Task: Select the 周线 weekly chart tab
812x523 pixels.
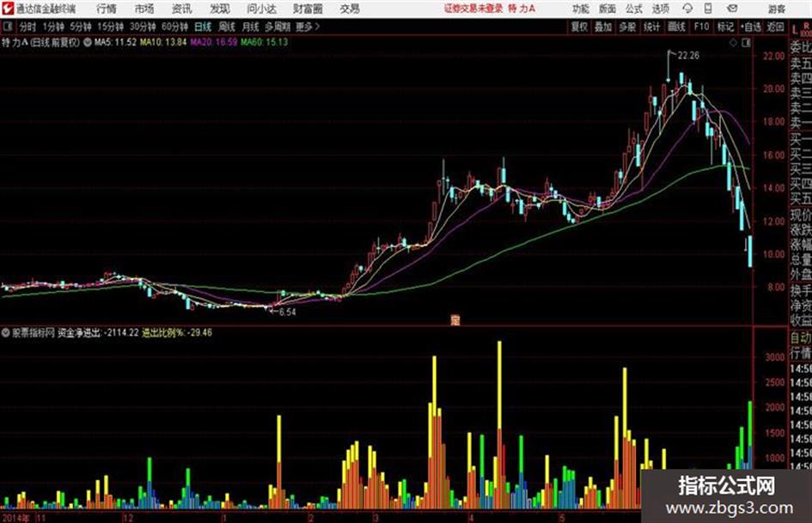Action: [x=227, y=27]
